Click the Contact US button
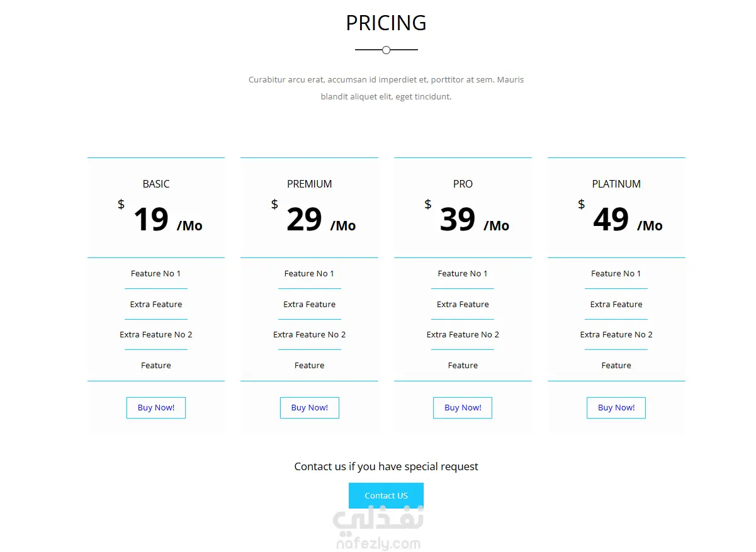The image size is (756, 552). pos(386,495)
